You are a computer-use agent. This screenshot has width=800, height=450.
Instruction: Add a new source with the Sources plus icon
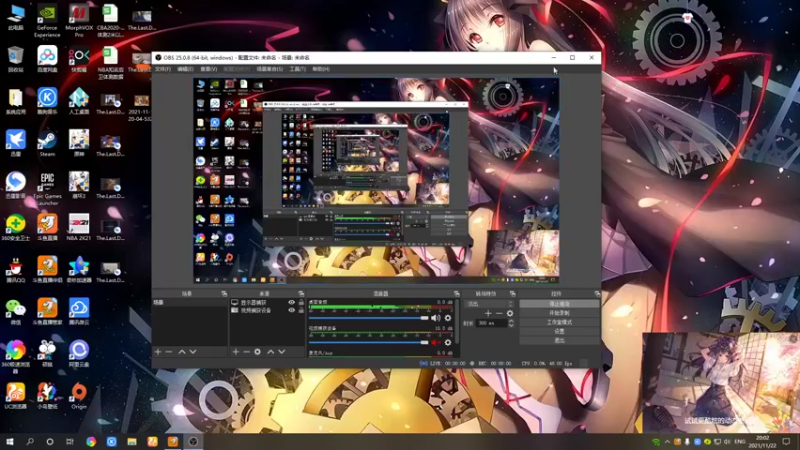(235, 352)
